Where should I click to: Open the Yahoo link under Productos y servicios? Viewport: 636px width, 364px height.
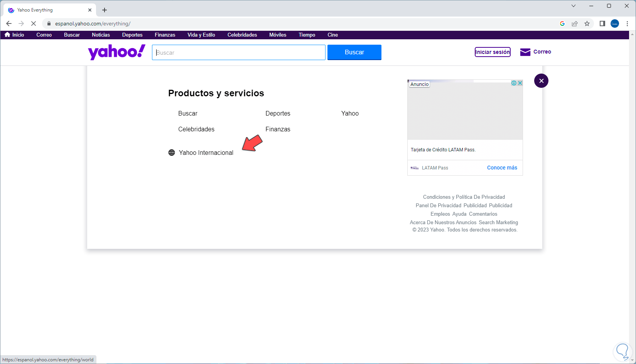pos(350,113)
